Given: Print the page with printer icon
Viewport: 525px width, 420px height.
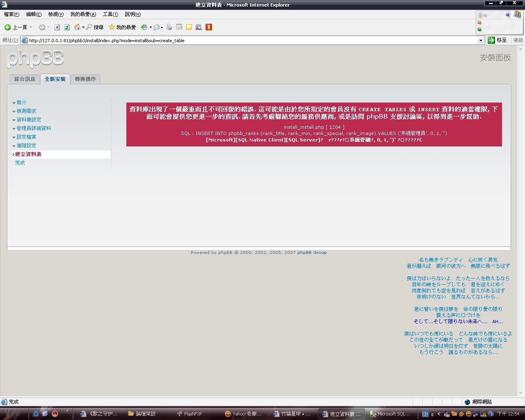Looking at the screenshot, I should point(169,27).
